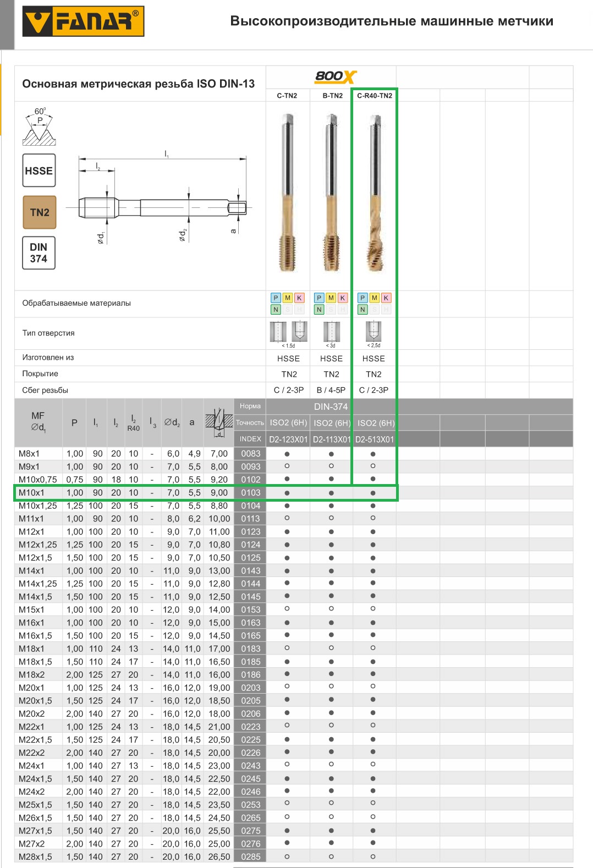Click the N material icon under C-R40-TN2
This screenshot has height=868, width=593.
[362, 310]
